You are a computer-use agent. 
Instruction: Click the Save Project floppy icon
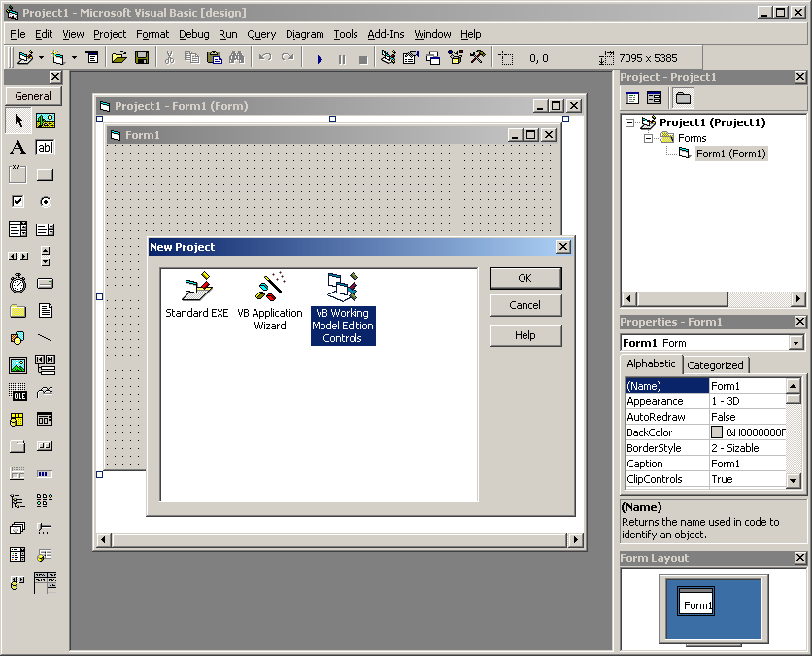click(x=142, y=57)
